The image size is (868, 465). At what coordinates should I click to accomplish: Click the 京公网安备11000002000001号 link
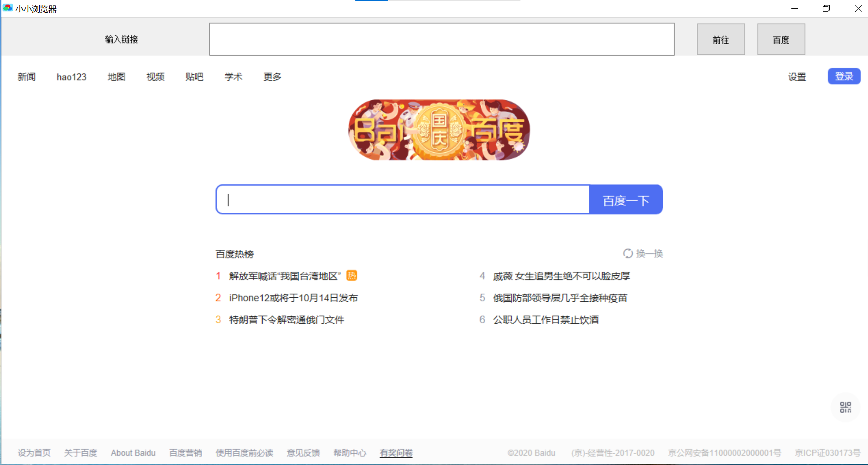tap(725, 453)
